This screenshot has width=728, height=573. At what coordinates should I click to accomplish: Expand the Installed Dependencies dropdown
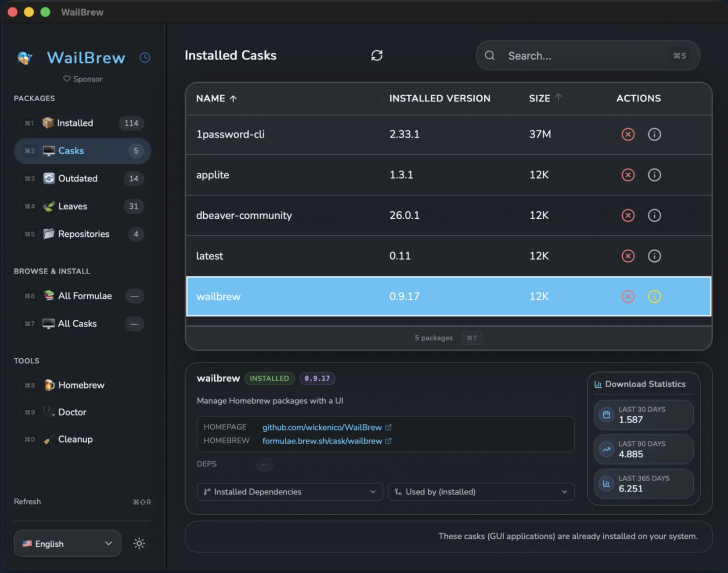(290, 492)
